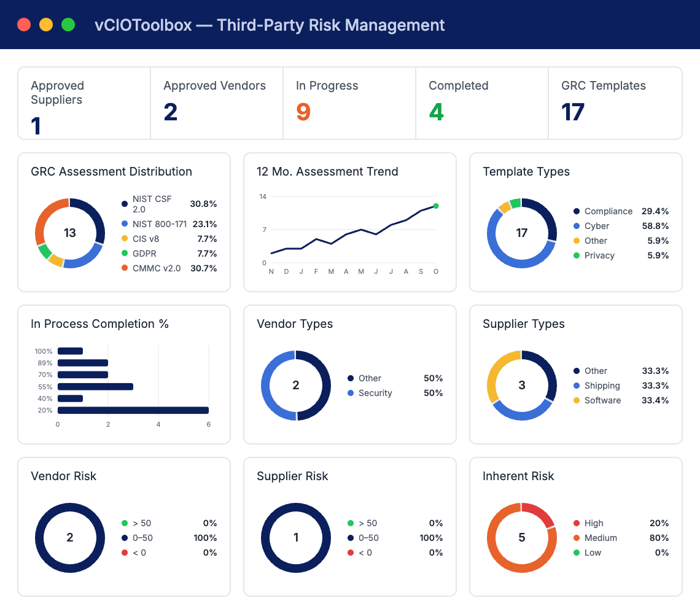
Task: Select the GDPR legend entry
Action: (x=169, y=253)
